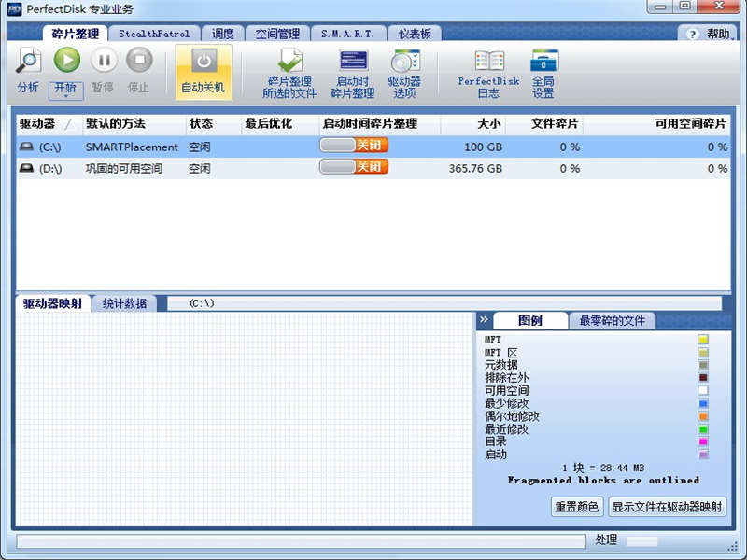Open the PerfectDisk log (日志)
Viewport: 747px width, 560px height.
coord(488,73)
